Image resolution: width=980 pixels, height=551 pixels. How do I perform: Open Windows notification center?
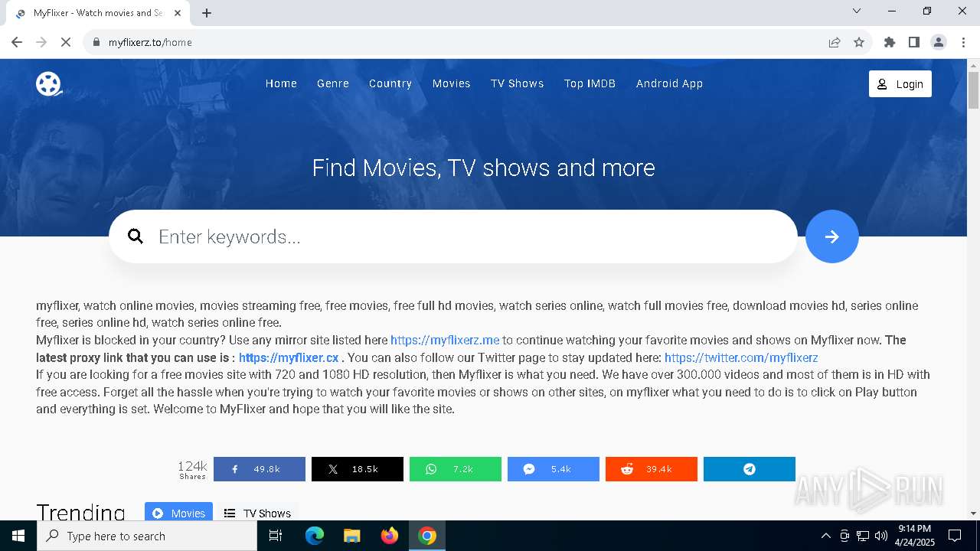coord(955,536)
